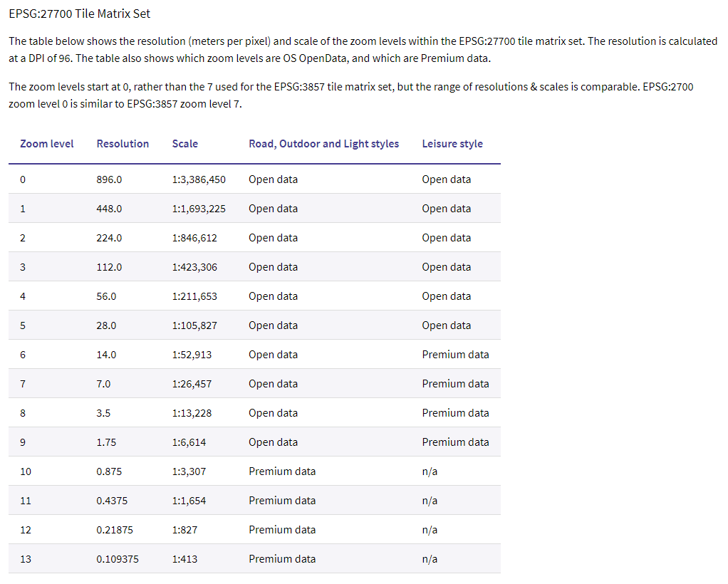Click the 'Road, Outdoor and Light styles' header
This screenshot has height=584, width=728.
[323, 144]
